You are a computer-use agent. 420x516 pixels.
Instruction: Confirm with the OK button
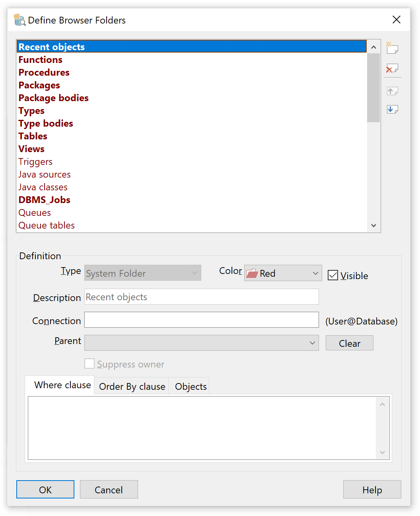pos(45,489)
